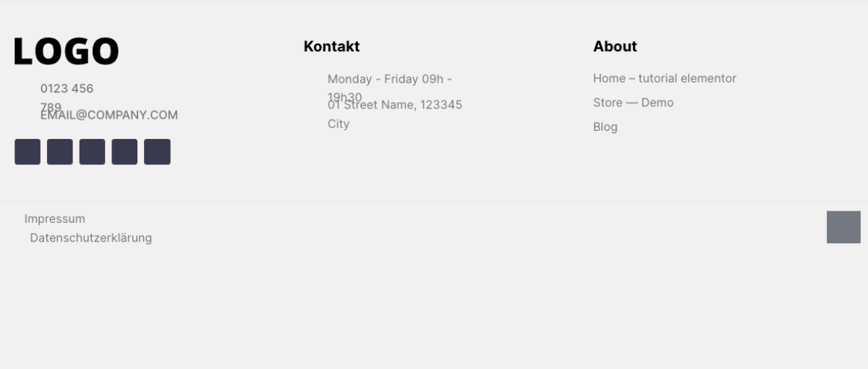Viewport: 868px width, 369px height.
Task: Click the first dark social icon square
Action: (x=27, y=152)
